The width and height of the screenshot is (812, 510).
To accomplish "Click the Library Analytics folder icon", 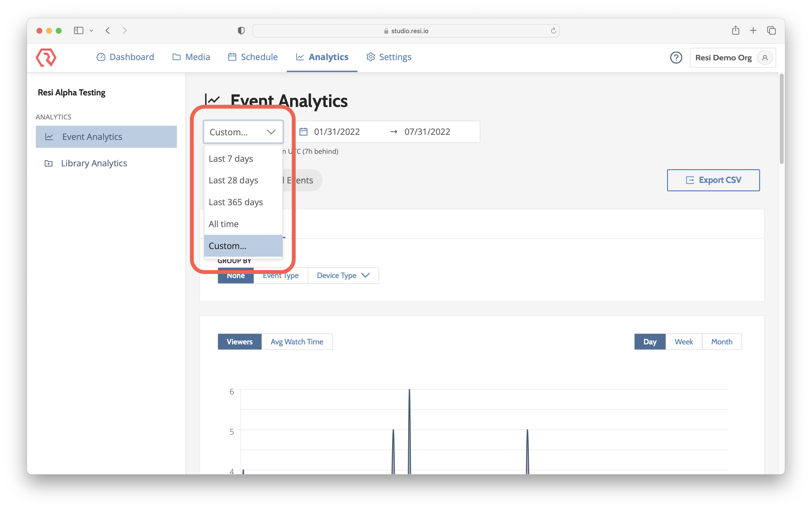I will pyautogui.click(x=49, y=163).
